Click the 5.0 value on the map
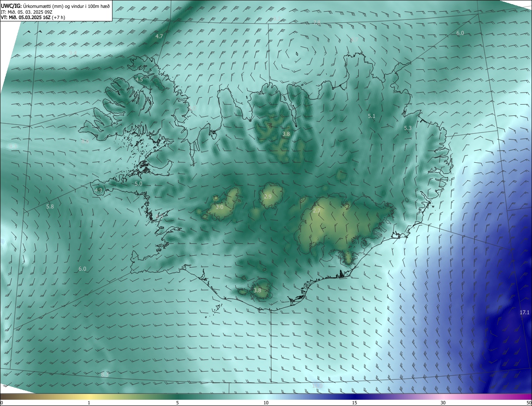 (138, 183)
